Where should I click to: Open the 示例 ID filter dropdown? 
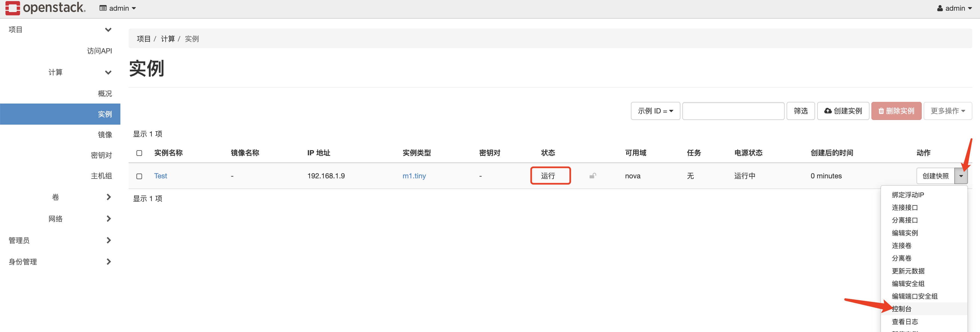pyautogui.click(x=655, y=111)
